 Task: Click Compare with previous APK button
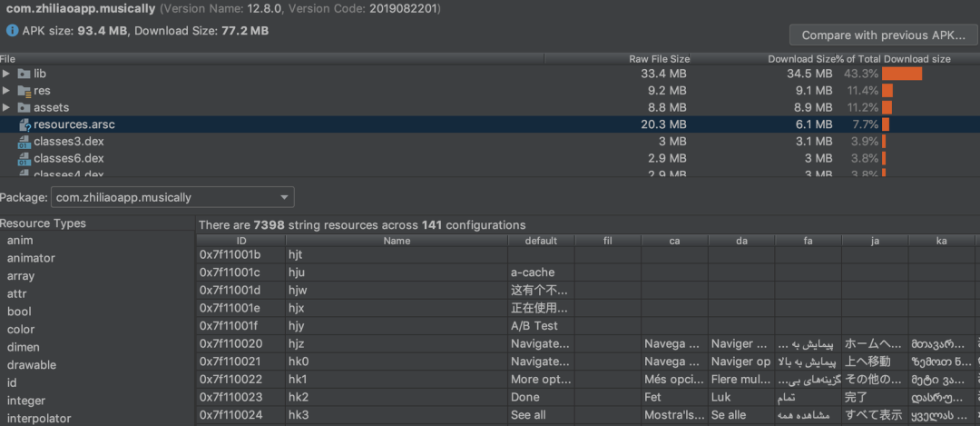(883, 35)
